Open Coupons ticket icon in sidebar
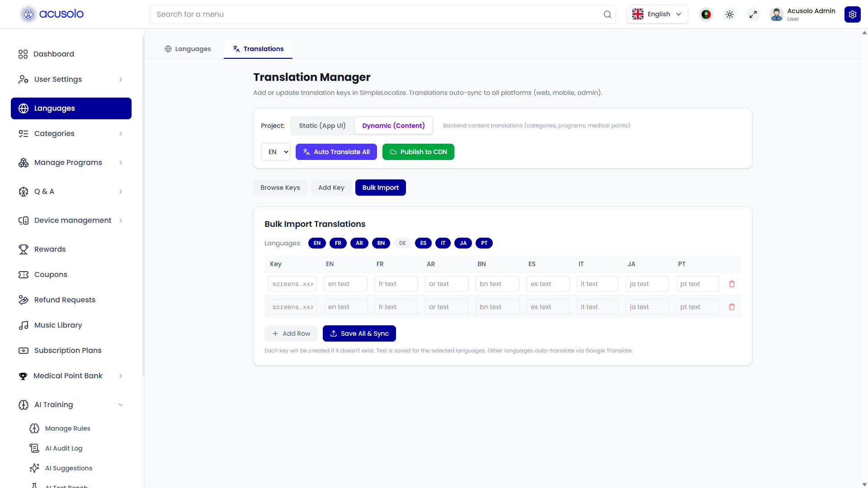Viewport: 868px width, 488px height. click(x=24, y=275)
